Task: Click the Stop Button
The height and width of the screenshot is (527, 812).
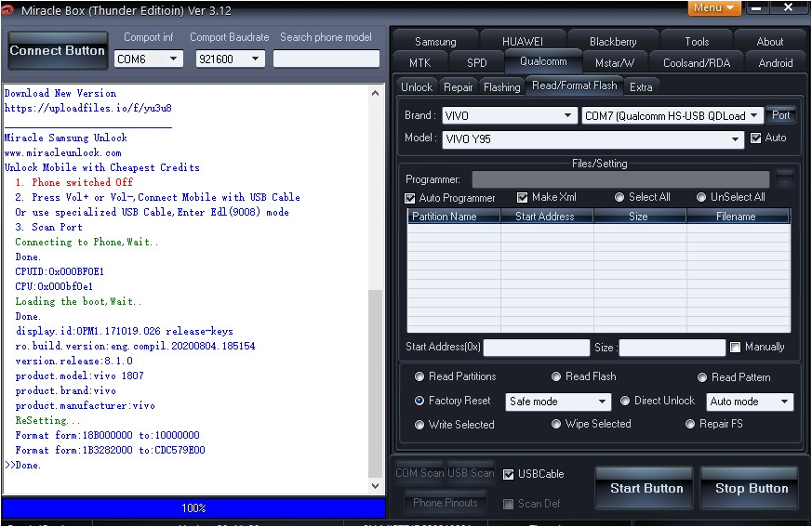Action: [751, 488]
